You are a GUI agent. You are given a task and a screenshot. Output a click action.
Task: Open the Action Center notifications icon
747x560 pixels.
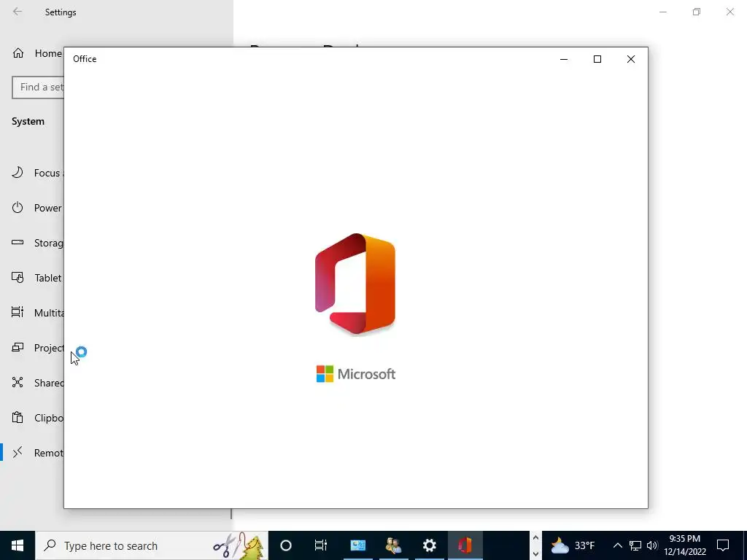pos(723,545)
